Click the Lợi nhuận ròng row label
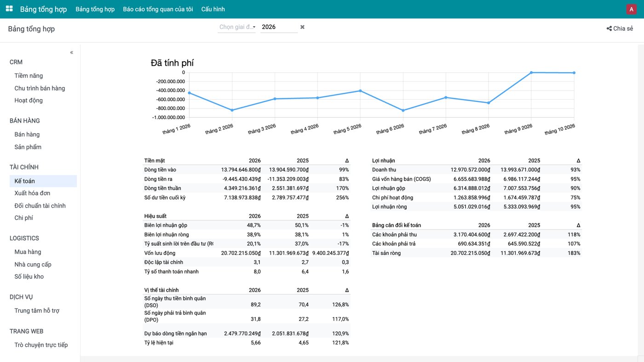Viewport: 644px width, 362px height. [x=389, y=207]
